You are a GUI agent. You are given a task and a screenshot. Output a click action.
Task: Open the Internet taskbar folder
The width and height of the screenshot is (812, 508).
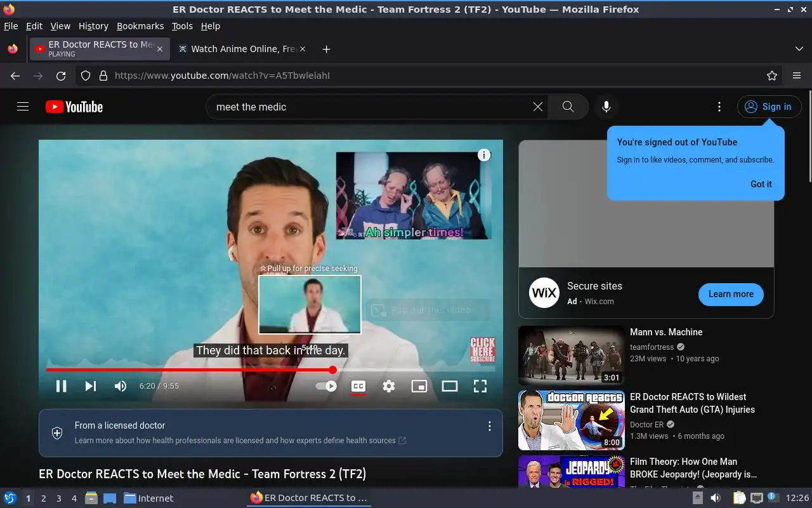[148, 498]
